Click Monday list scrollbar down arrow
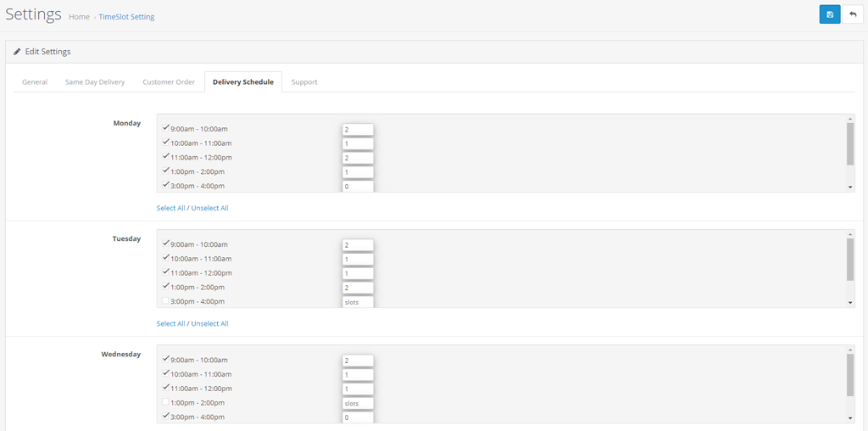This screenshot has width=868, height=431. (x=850, y=188)
